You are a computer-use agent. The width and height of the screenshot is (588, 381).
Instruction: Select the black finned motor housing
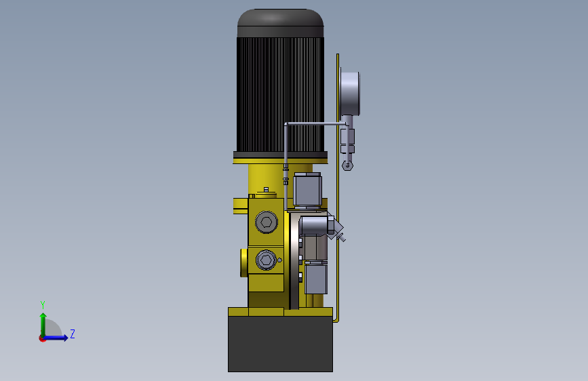point(280,94)
